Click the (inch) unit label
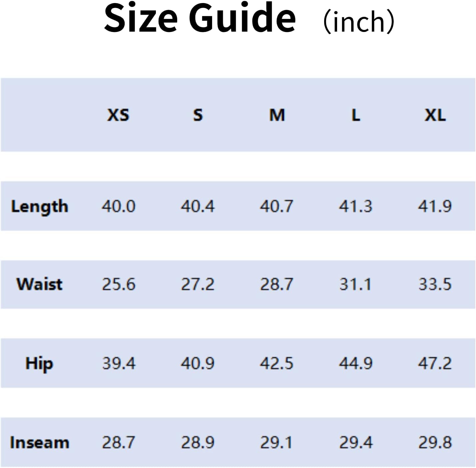The image size is (476, 468). click(359, 21)
